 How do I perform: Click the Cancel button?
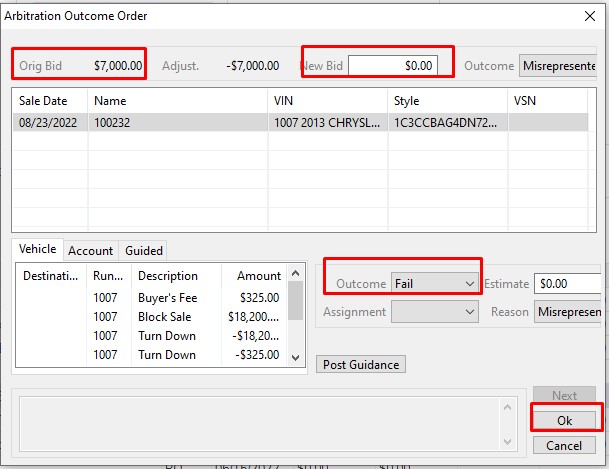pos(564,445)
